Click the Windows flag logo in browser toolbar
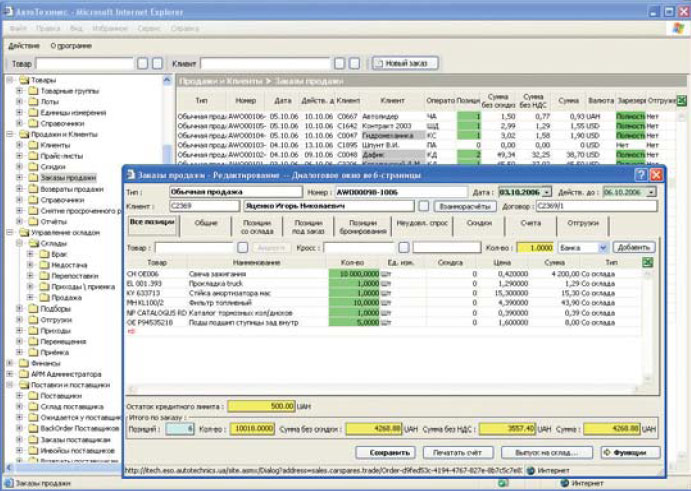This screenshot has width=691, height=491. point(677,28)
